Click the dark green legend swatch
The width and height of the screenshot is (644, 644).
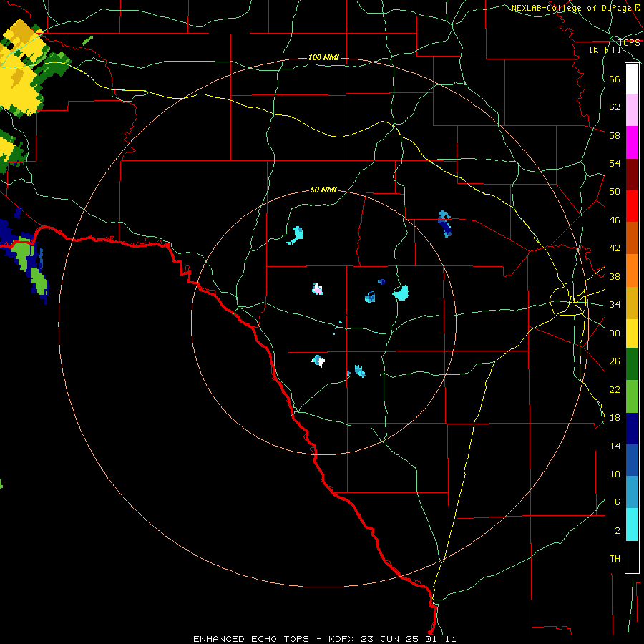pos(632,364)
